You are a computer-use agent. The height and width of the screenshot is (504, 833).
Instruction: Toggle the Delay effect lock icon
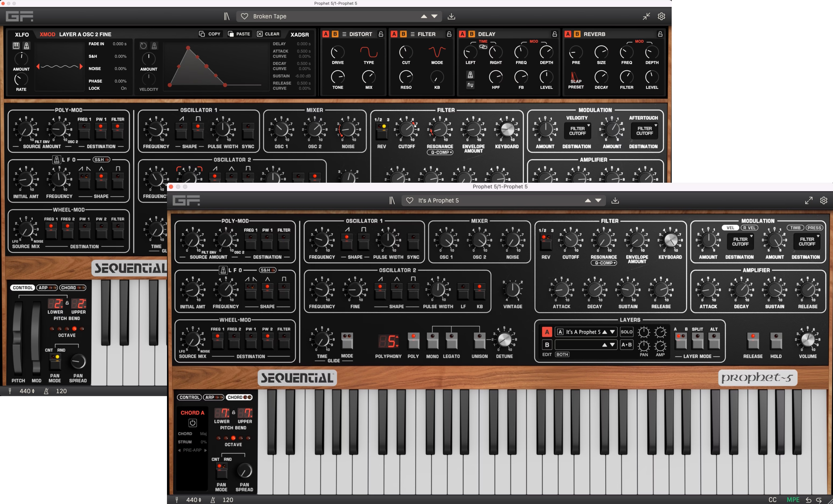click(555, 34)
